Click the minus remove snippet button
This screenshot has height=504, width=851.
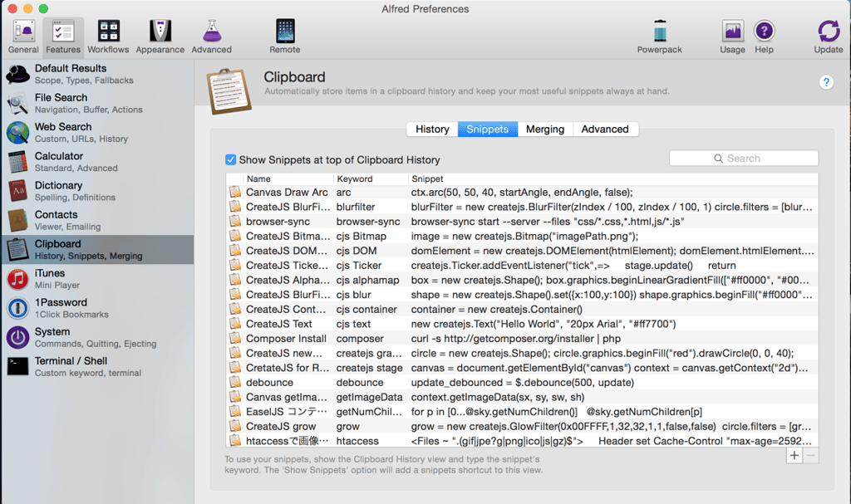(x=810, y=455)
